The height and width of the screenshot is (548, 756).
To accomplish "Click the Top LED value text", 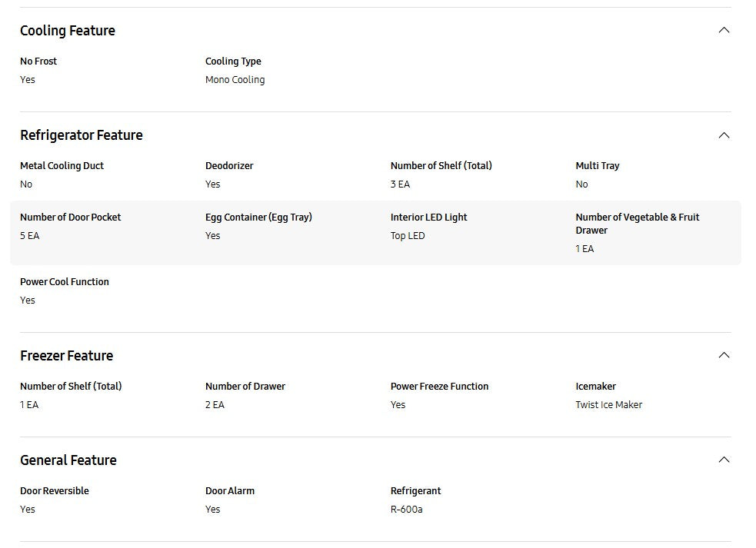I will (408, 236).
